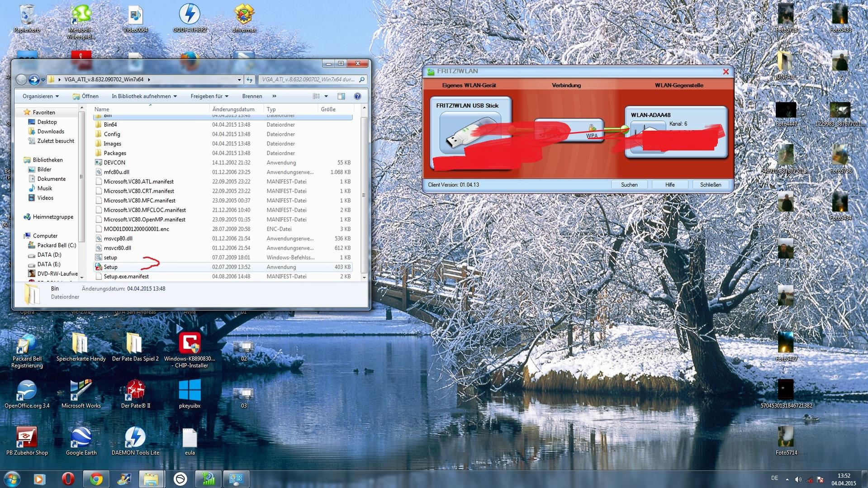This screenshot has width=868, height=488.
Task: Click the file list vertical scrollbar
Action: click(364, 194)
